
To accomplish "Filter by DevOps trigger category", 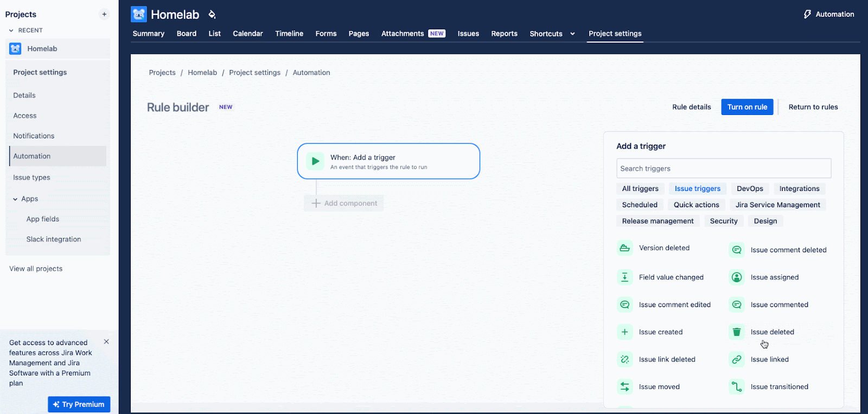I will click(750, 189).
